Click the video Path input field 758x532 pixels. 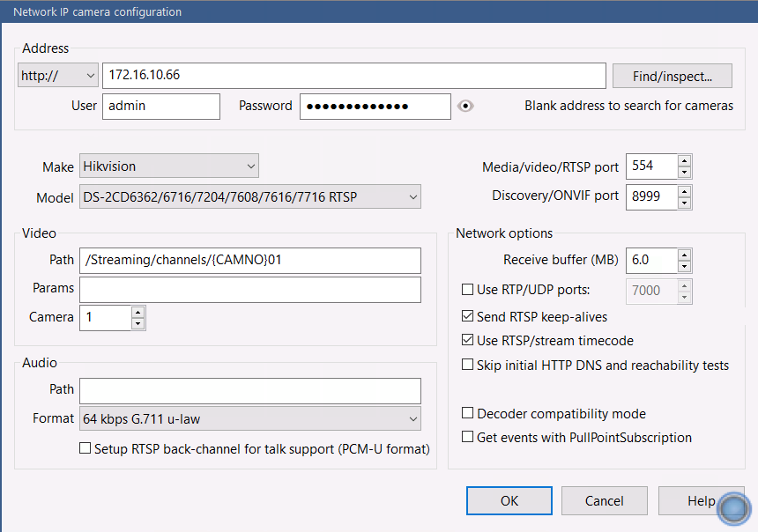(x=250, y=261)
